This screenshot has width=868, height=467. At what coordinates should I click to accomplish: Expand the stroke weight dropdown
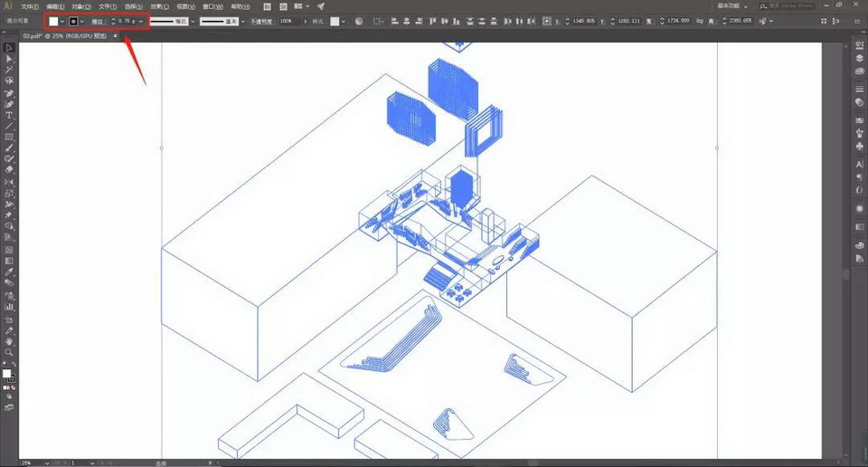(142, 21)
